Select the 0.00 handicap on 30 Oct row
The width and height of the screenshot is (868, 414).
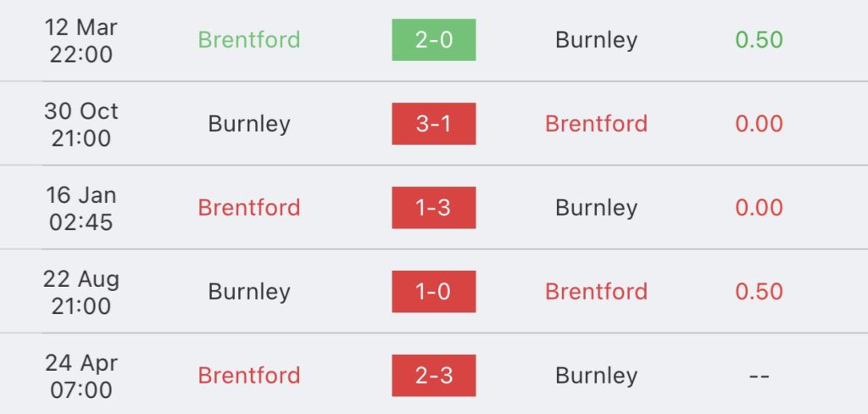click(759, 124)
